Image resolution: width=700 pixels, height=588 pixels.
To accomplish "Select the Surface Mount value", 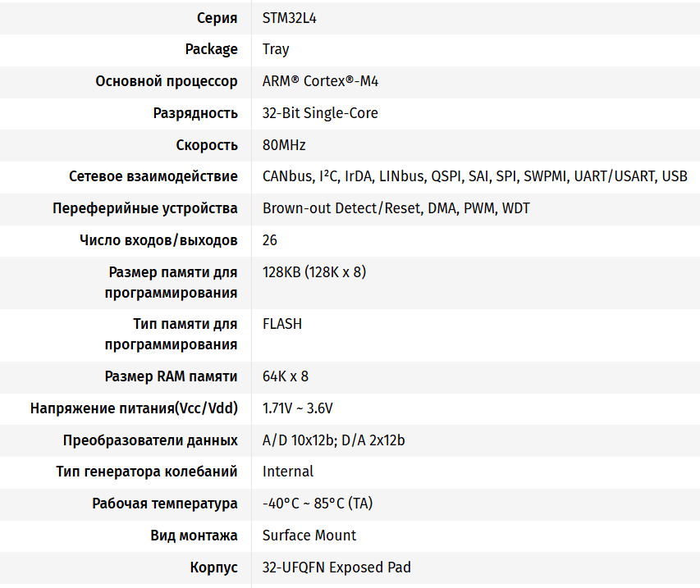I will (309, 536).
